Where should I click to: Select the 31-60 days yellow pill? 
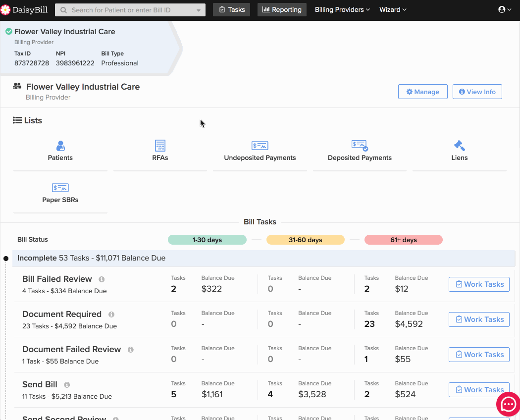306,240
